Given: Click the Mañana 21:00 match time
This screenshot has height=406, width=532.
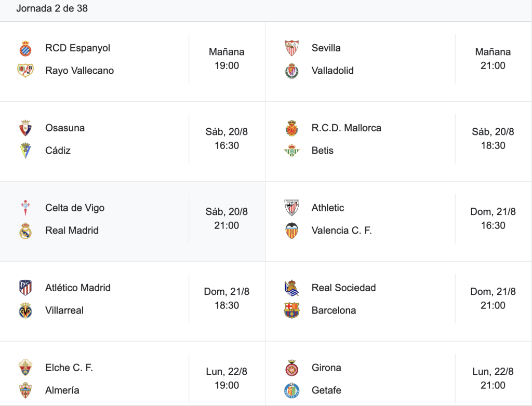Looking at the screenshot, I should 493,59.
